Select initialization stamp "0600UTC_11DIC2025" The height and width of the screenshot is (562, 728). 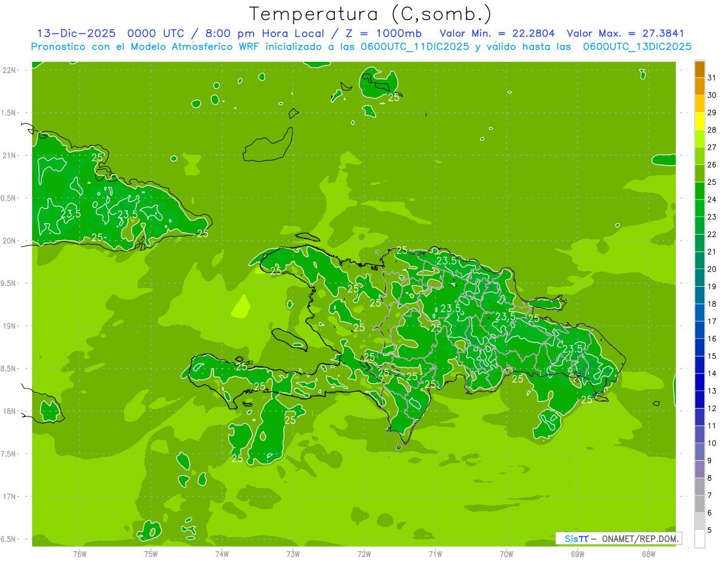click(x=413, y=47)
